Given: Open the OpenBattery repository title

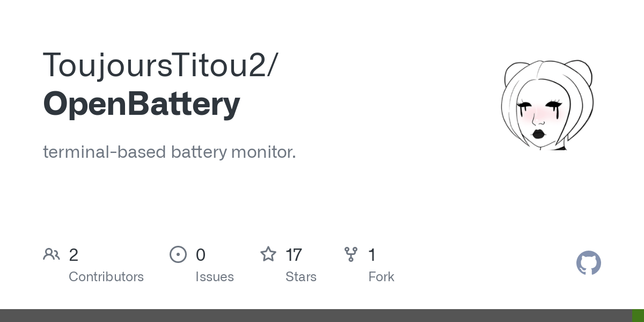Looking at the screenshot, I should click(x=142, y=104).
